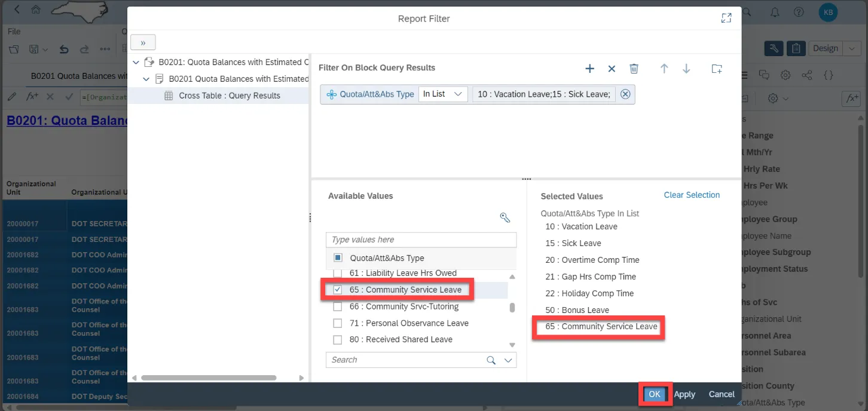The width and height of the screenshot is (868, 411).
Task: Go back using the background back arrow
Action: coord(16,10)
